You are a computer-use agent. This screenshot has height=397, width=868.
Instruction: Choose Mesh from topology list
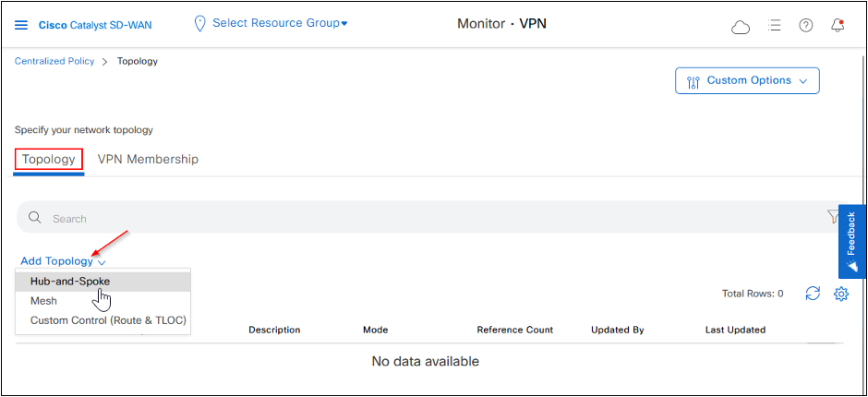click(43, 301)
